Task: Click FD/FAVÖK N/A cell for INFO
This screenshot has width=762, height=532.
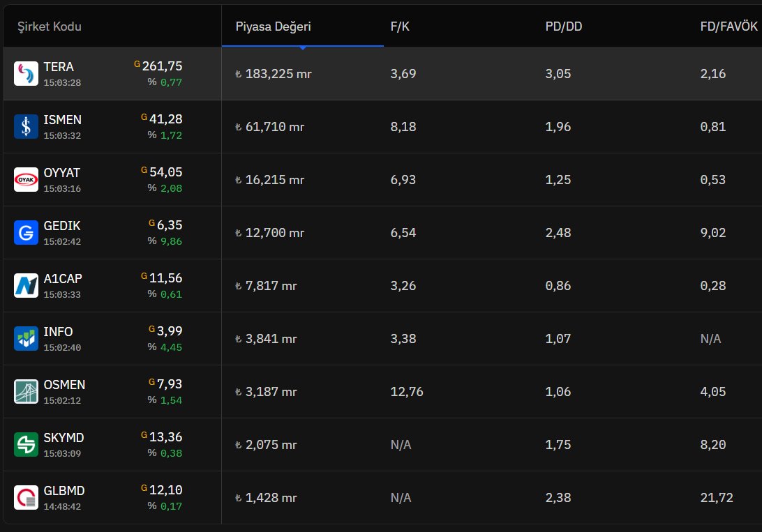Action: click(x=710, y=338)
